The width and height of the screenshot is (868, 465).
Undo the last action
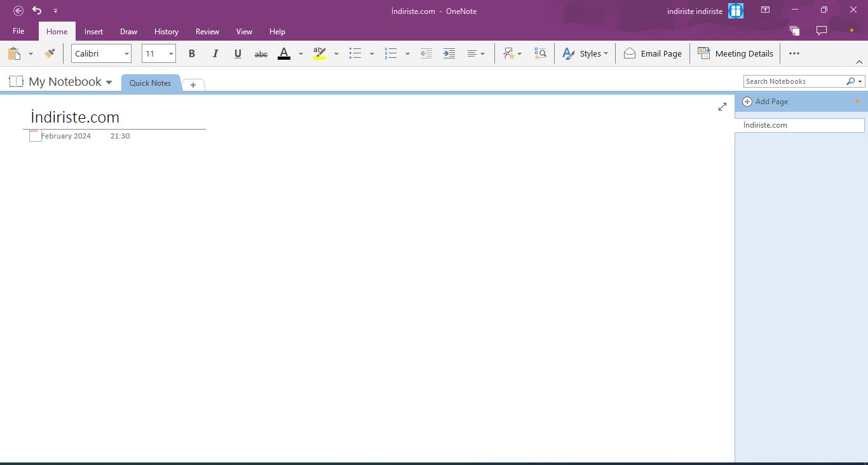coord(37,11)
